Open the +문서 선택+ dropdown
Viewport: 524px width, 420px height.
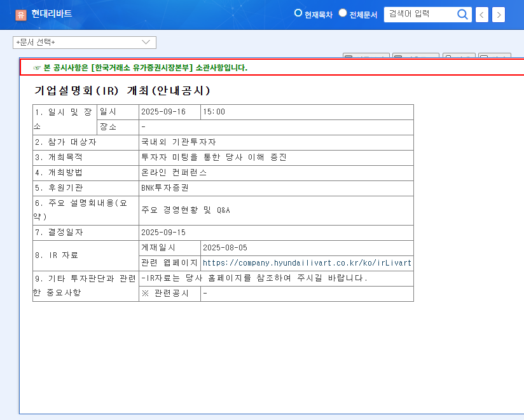[x=85, y=43]
